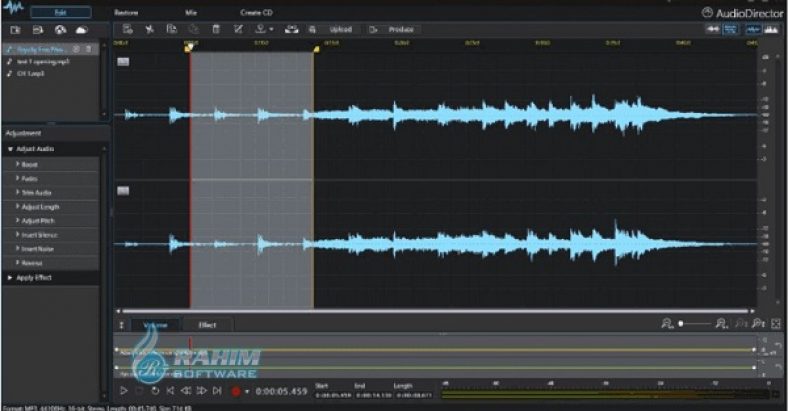Click the selection start marker on timeline
This screenshot has width=788, height=411.
pyautogui.click(x=189, y=48)
